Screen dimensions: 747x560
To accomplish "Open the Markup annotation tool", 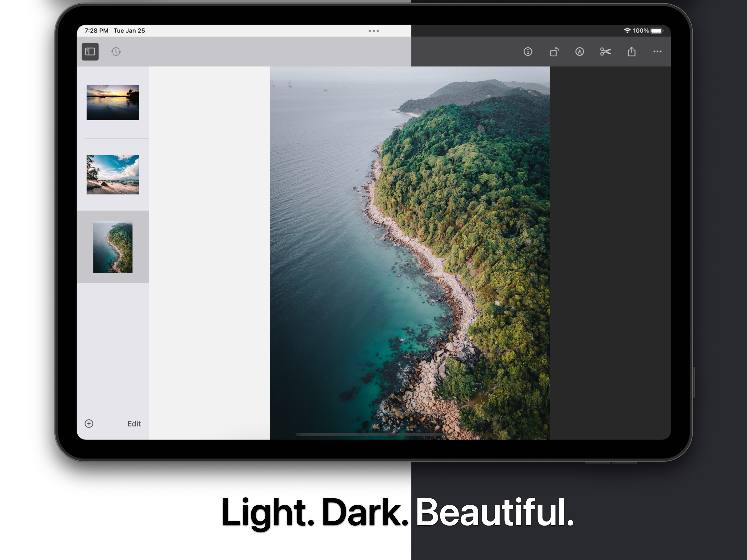I will (x=580, y=52).
